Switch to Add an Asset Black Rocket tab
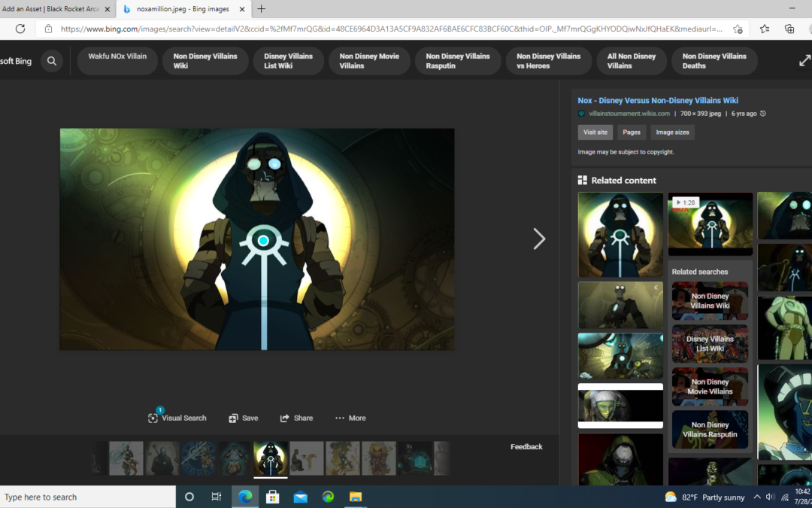The height and width of the screenshot is (508, 812). point(51,9)
